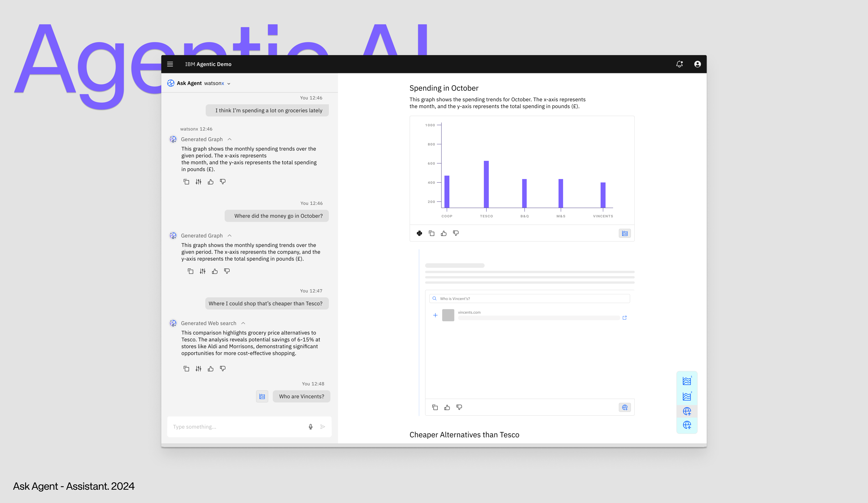This screenshot has width=868, height=503.
Task: Click the Python code icon under chart
Action: point(419,233)
